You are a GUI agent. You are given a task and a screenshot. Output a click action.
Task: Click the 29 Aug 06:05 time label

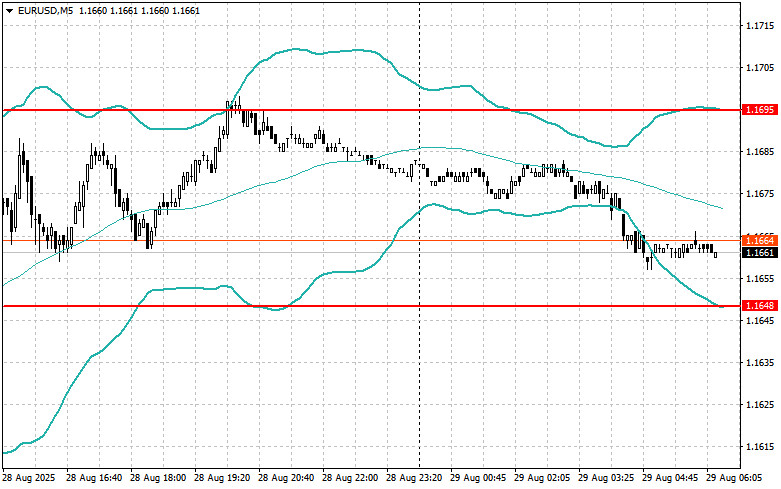pyautogui.click(x=734, y=478)
